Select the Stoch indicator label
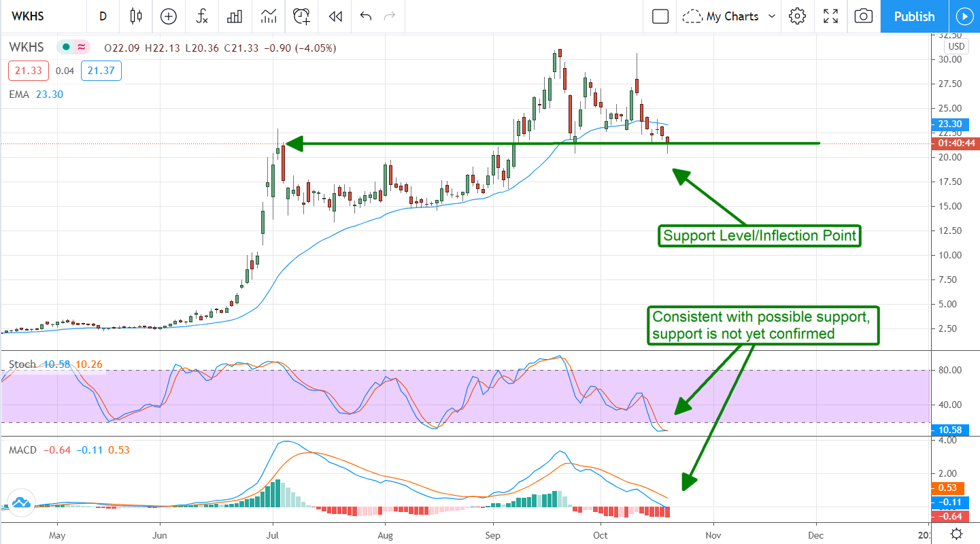 tap(22, 364)
